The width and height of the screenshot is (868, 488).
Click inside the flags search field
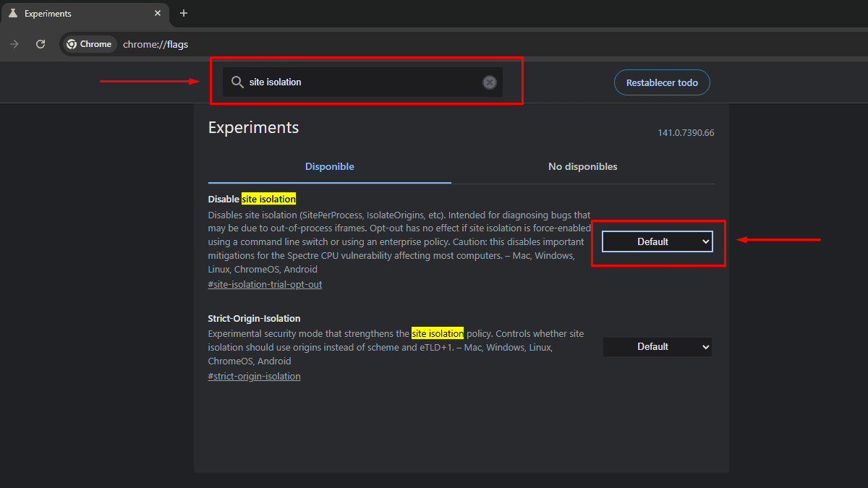pyautogui.click(x=362, y=82)
